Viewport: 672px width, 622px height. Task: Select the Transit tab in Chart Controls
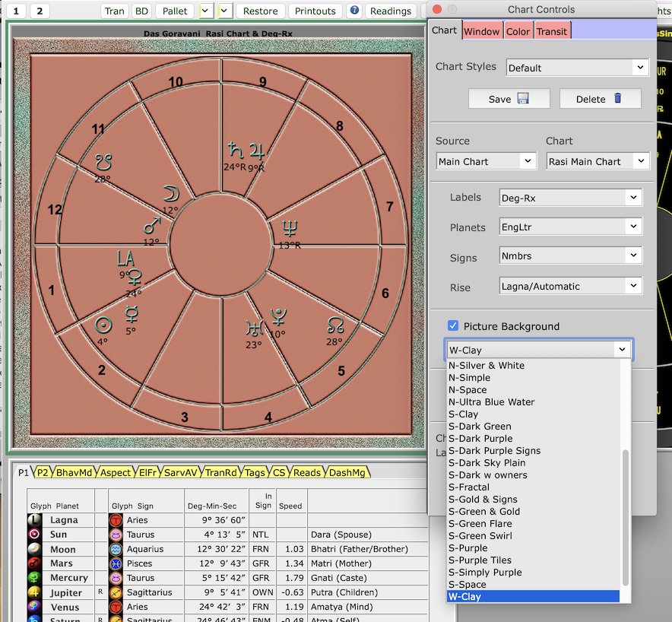552,31
